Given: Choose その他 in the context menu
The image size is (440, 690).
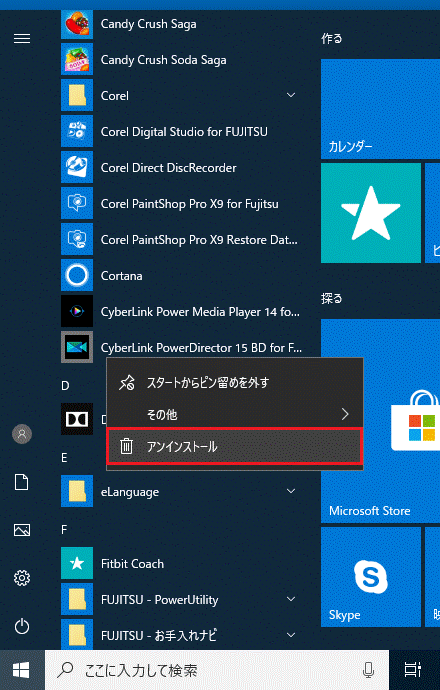Looking at the screenshot, I should 235,414.
